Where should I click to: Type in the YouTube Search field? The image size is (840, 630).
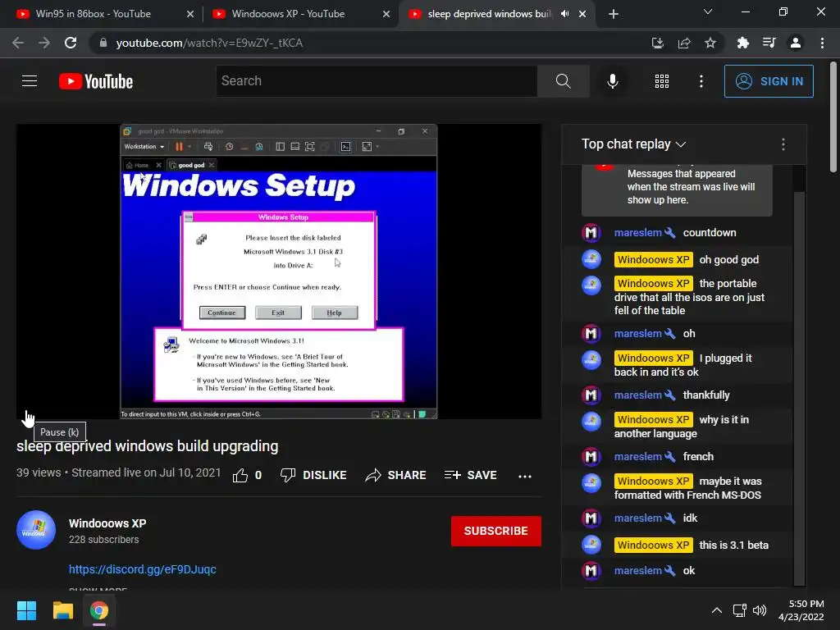tap(377, 81)
